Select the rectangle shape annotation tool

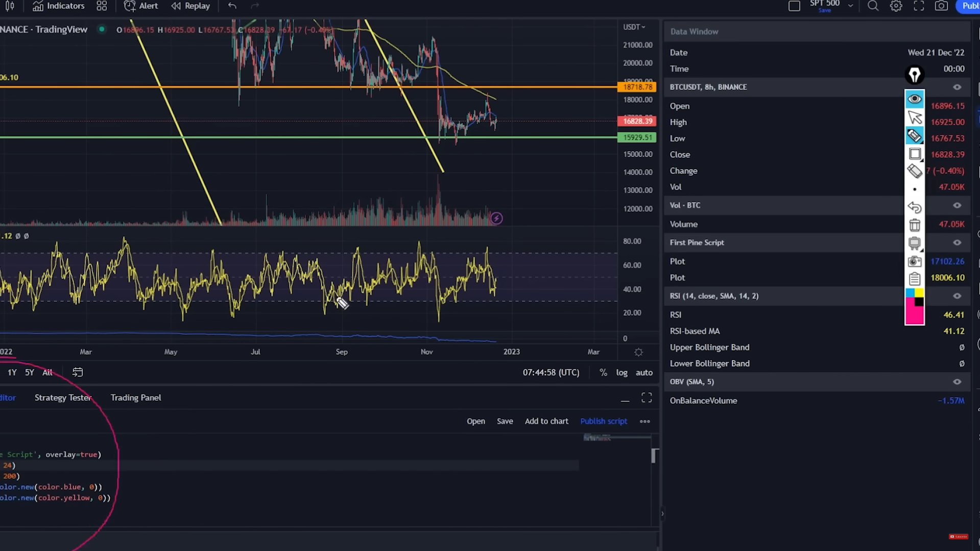coord(915,154)
